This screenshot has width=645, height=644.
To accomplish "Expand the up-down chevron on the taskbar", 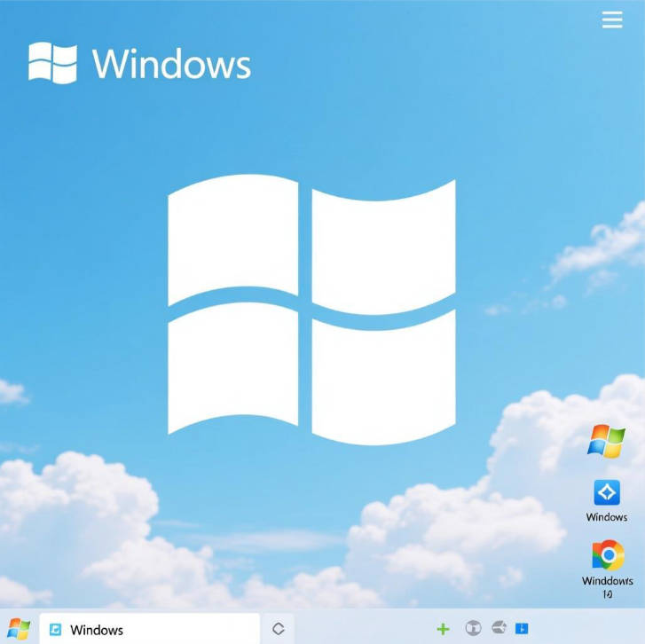I will tap(278, 629).
